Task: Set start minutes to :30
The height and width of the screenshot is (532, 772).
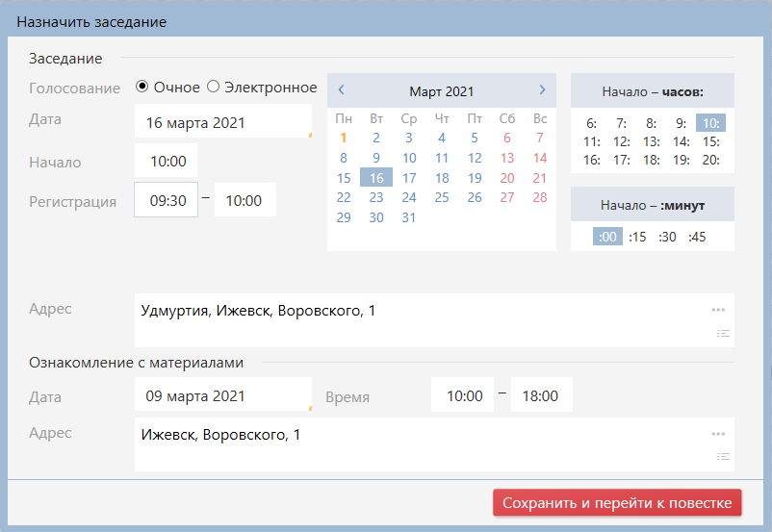Action: click(667, 237)
